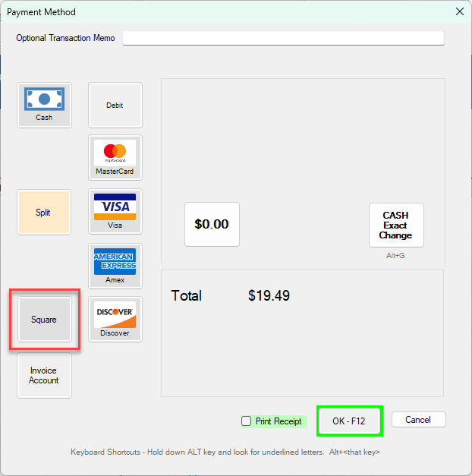Viewport: 472px width, 476px height.
Task: Cancel the payment dialog
Action: [x=419, y=420]
